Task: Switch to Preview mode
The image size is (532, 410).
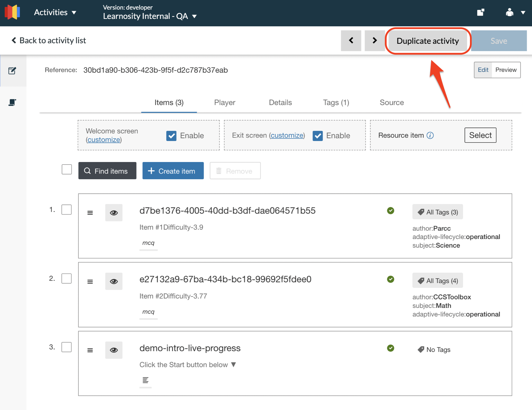Action: pyautogui.click(x=506, y=70)
